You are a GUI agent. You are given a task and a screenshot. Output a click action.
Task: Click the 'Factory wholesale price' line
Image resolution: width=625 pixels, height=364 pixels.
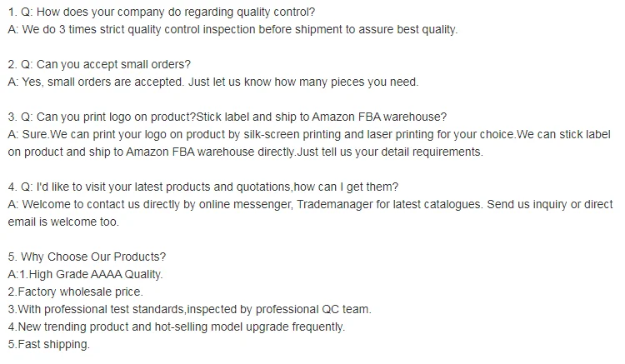[x=75, y=292]
